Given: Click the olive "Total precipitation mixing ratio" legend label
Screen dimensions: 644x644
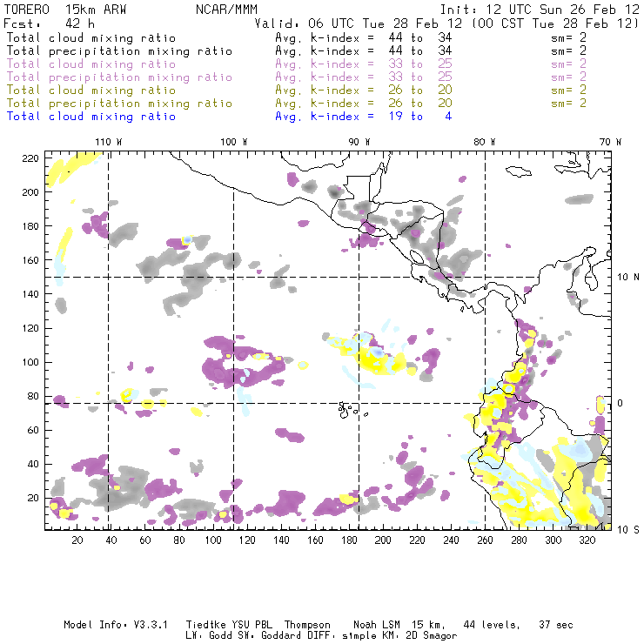Looking at the screenshot, I should coord(119,104).
